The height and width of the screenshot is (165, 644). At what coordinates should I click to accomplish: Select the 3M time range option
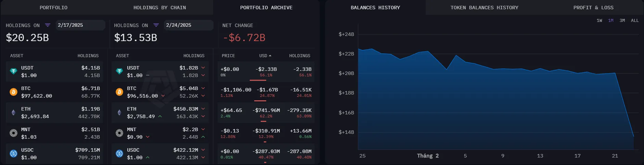pyautogui.click(x=622, y=21)
